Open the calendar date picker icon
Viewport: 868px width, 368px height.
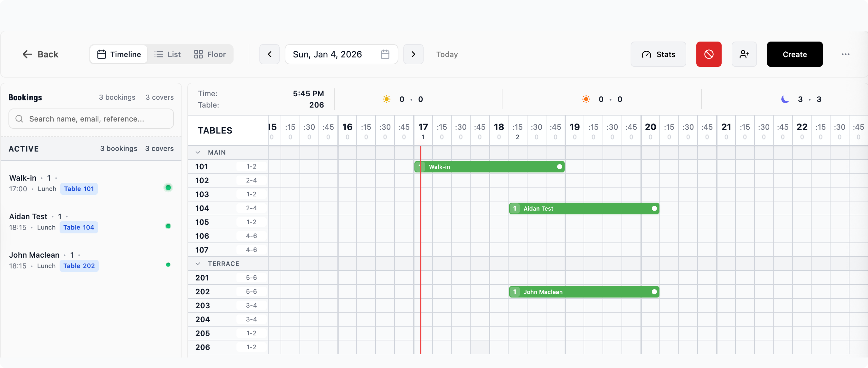(x=385, y=54)
